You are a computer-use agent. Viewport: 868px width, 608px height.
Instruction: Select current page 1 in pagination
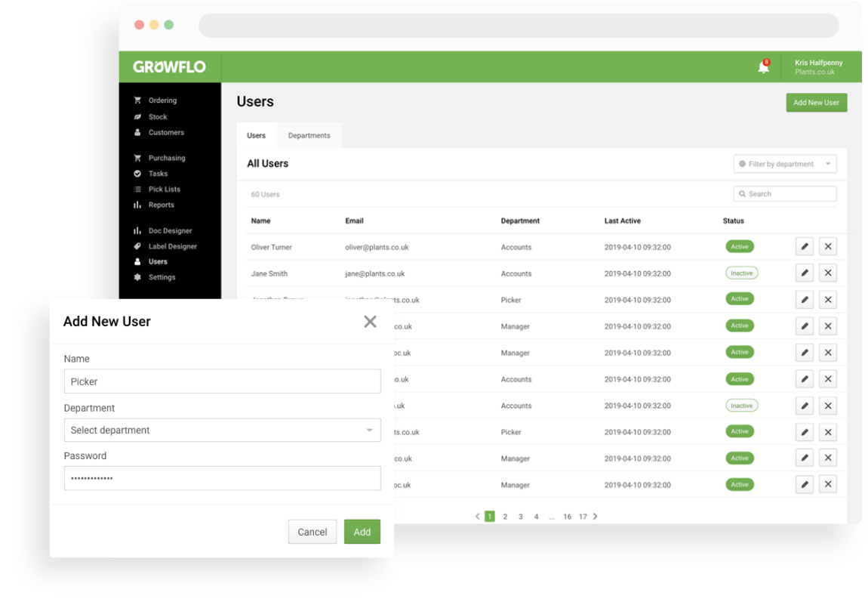[x=489, y=517]
